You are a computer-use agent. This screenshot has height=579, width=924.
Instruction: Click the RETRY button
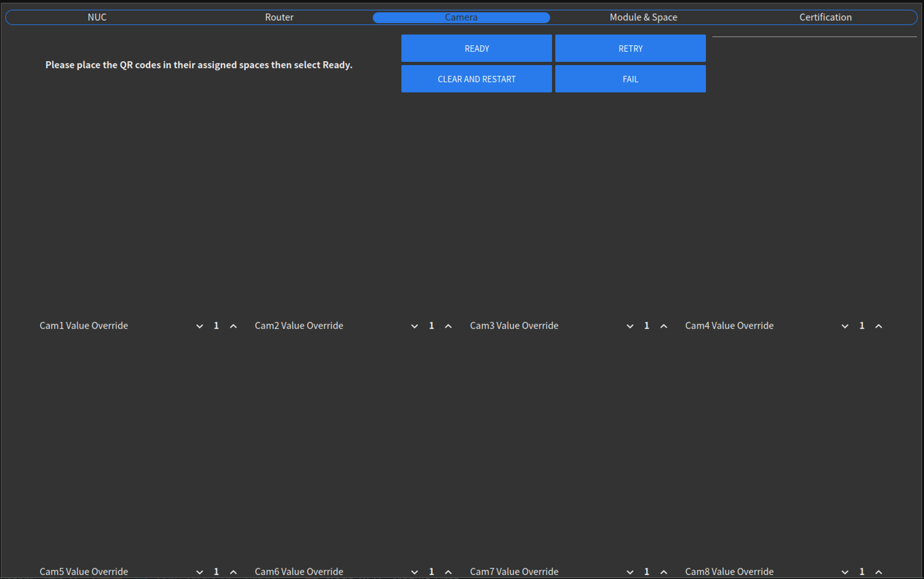pos(630,48)
